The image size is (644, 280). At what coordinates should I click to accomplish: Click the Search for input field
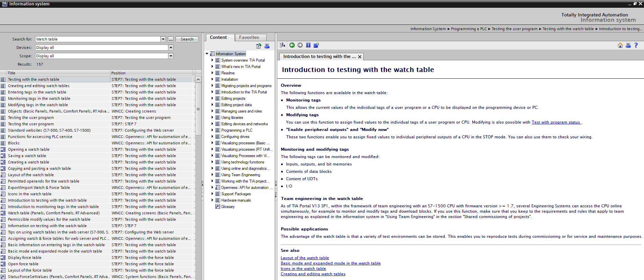coord(98,39)
